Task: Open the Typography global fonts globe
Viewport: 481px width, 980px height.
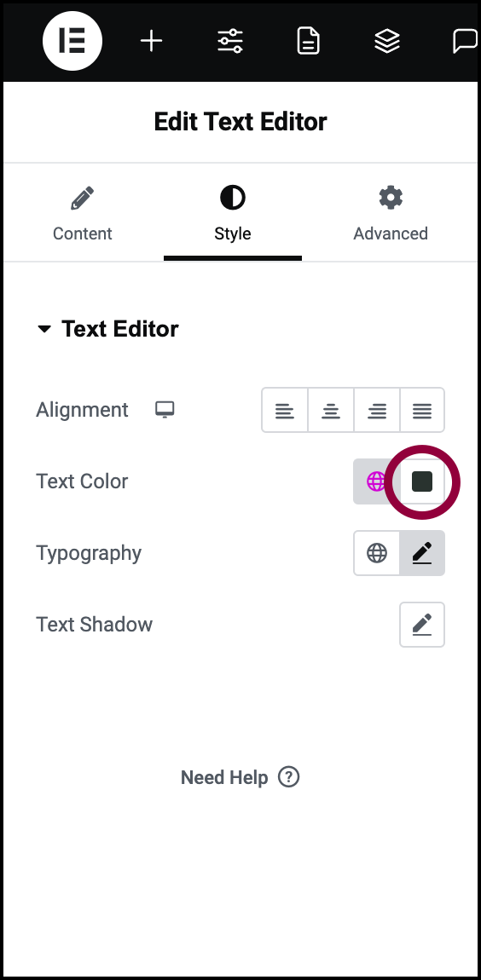Action: coord(377,553)
